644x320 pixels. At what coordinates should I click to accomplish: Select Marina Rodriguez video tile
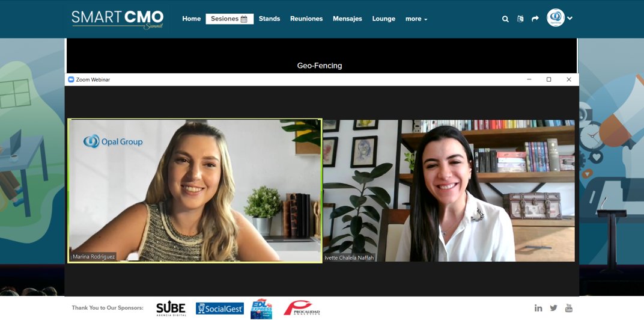pyautogui.click(x=195, y=191)
